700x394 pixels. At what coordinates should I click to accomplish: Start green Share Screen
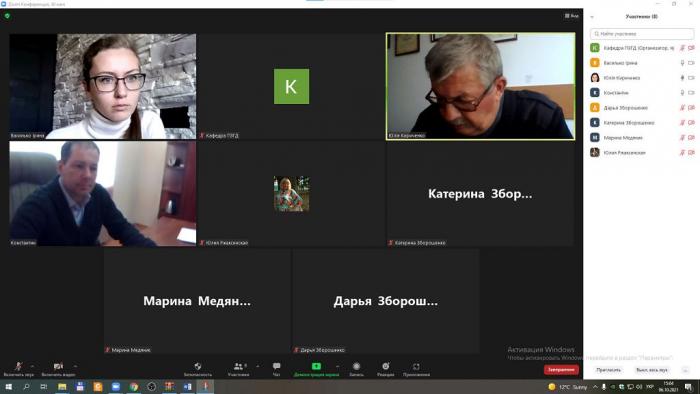(x=316, y=369)
